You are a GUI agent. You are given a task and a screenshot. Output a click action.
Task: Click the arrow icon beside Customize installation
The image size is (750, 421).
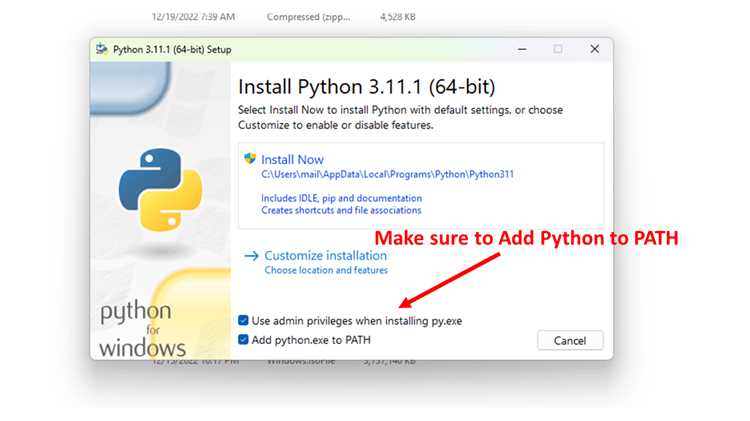[252, 256]
